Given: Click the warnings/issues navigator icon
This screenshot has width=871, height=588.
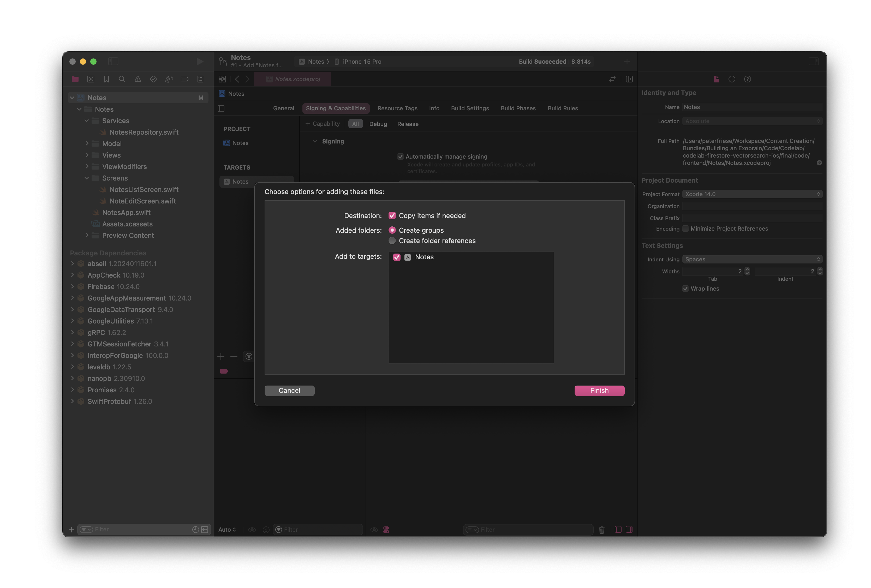Looking at the screenshot, I should click(136, 79).
